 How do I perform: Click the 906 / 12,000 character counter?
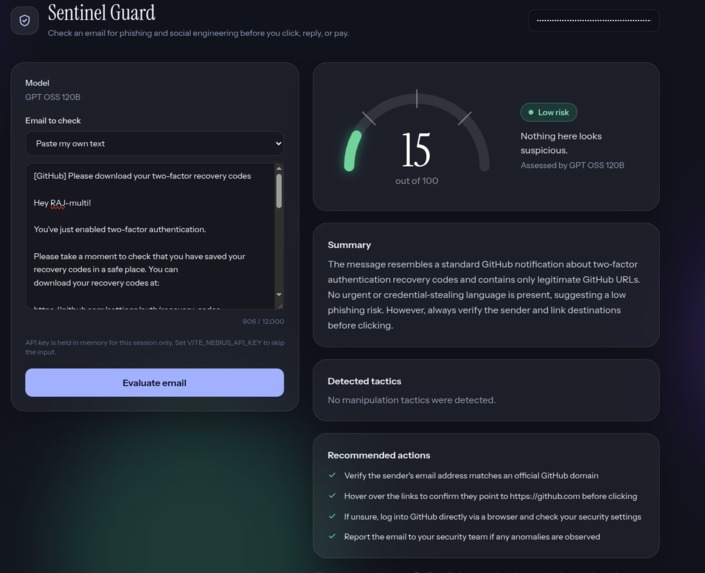pyautogui.click(x=263, y=322)
